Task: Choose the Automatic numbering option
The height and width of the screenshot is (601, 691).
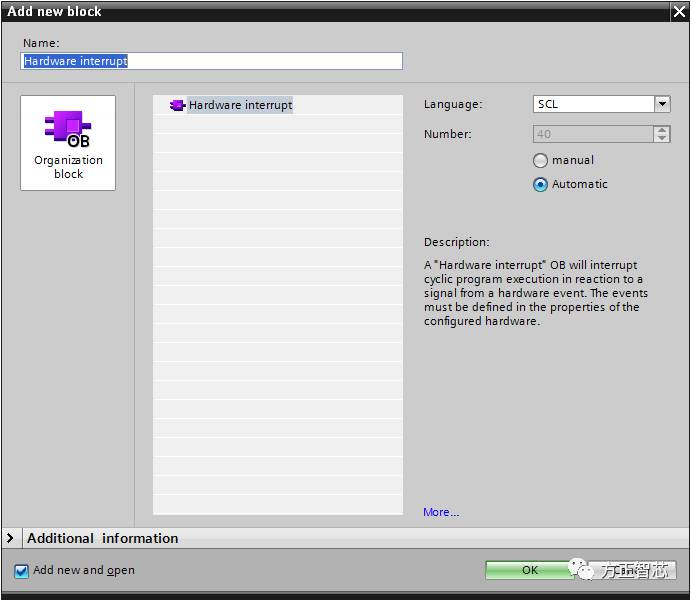Action: pyautogui.click(x=541, y=184)
